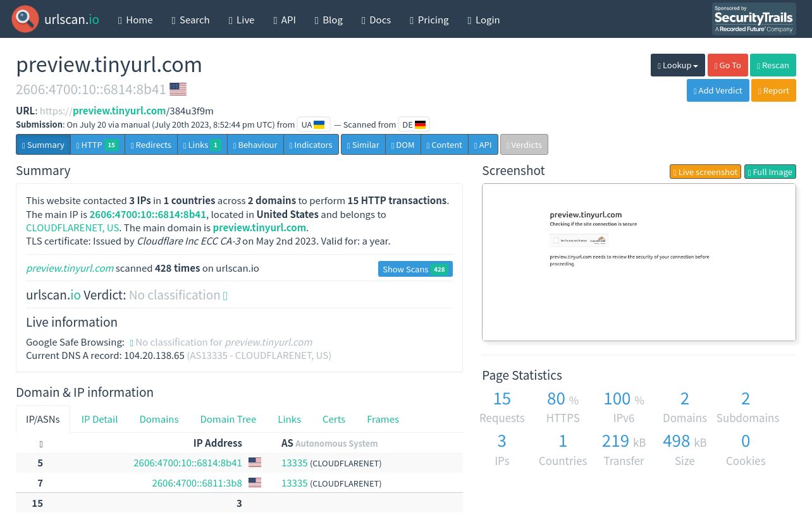Image resolution: width=812 pixels, height=527 pixels.
Task: Select the HTTP tab with 15 badge
Action: [x=97, y=145]
